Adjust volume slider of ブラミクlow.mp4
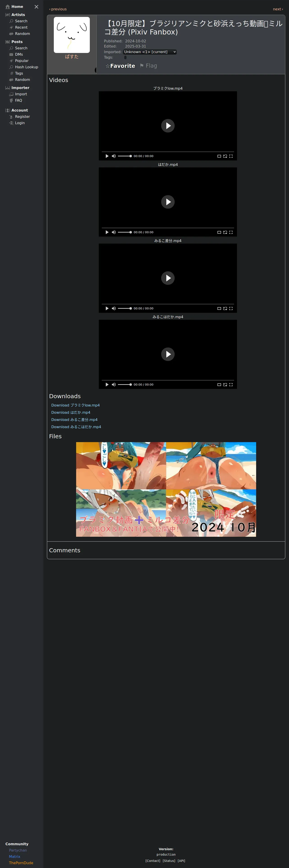Viewport: 289px width, 868px height. pos(125,156)
